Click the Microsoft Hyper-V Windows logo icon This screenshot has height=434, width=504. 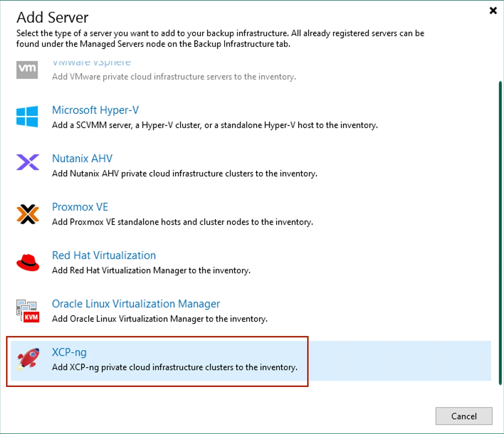coord(27,117)
